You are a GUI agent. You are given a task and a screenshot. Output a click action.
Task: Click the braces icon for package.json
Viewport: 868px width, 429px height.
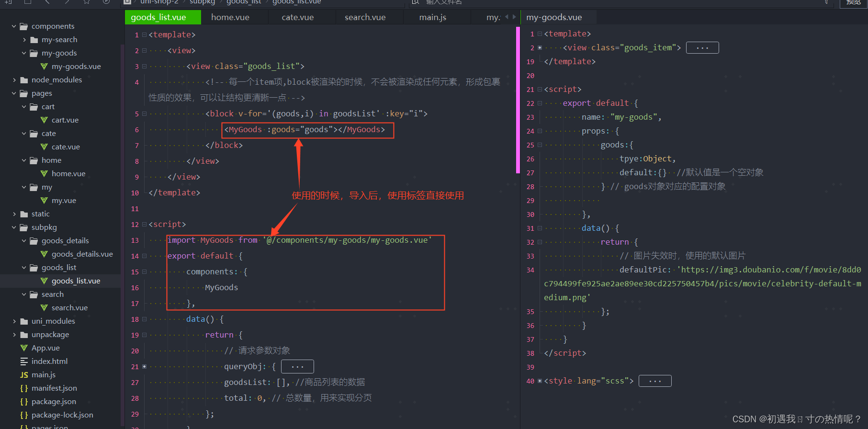coord(24,402)
